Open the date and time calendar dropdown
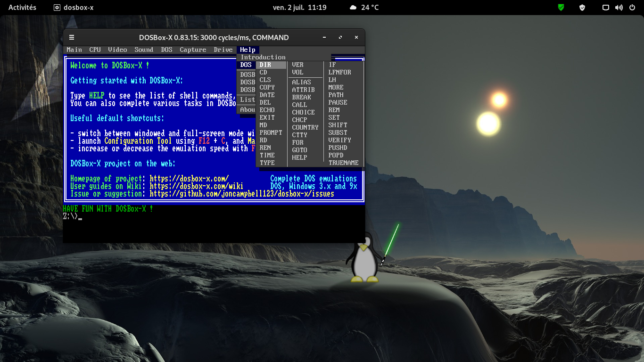Image resolution: width=644 pixels, height=362 pixels. pyautogui.click(x=301, y=7)
